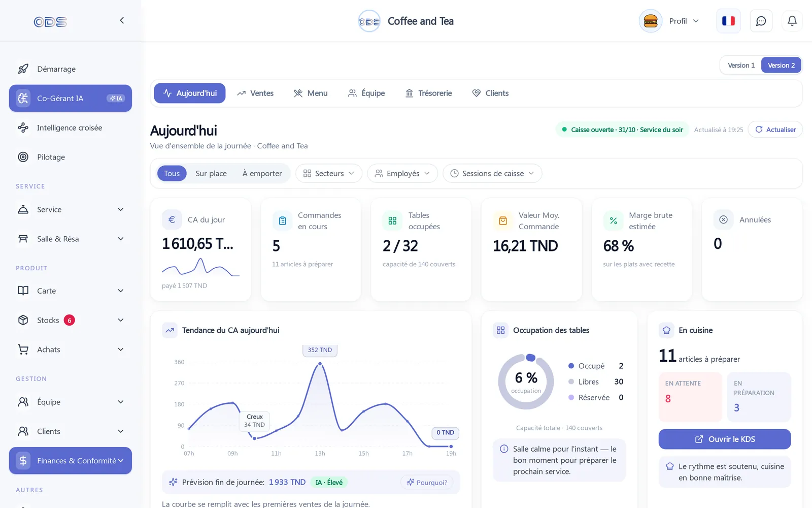Open the chat messages icon
This screenshot has height=508, width=812.
761,21
